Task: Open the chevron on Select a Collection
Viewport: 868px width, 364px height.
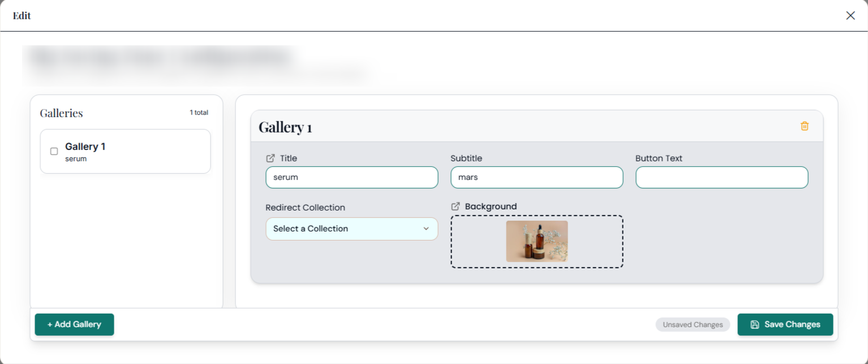Action: [426, 229]
